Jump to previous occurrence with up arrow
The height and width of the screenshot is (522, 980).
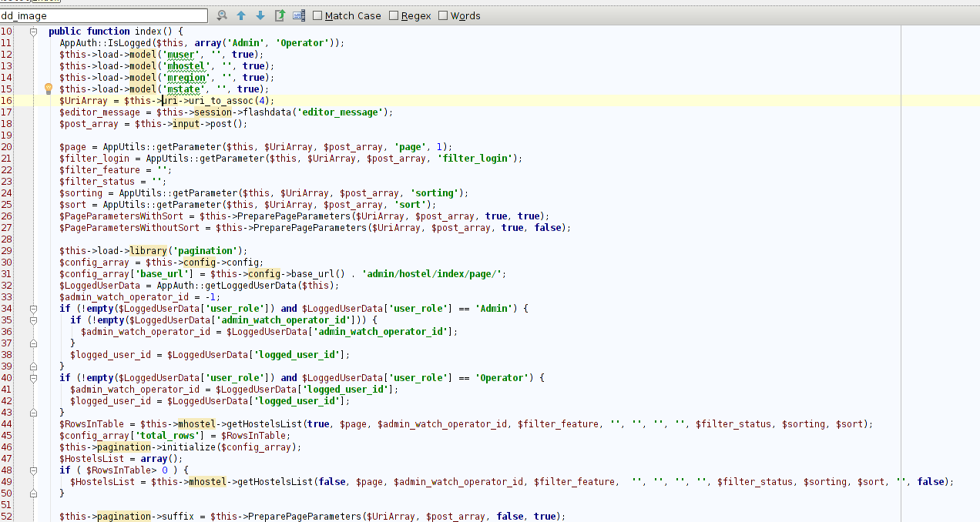pyautogui.click(x=241, y=15)
